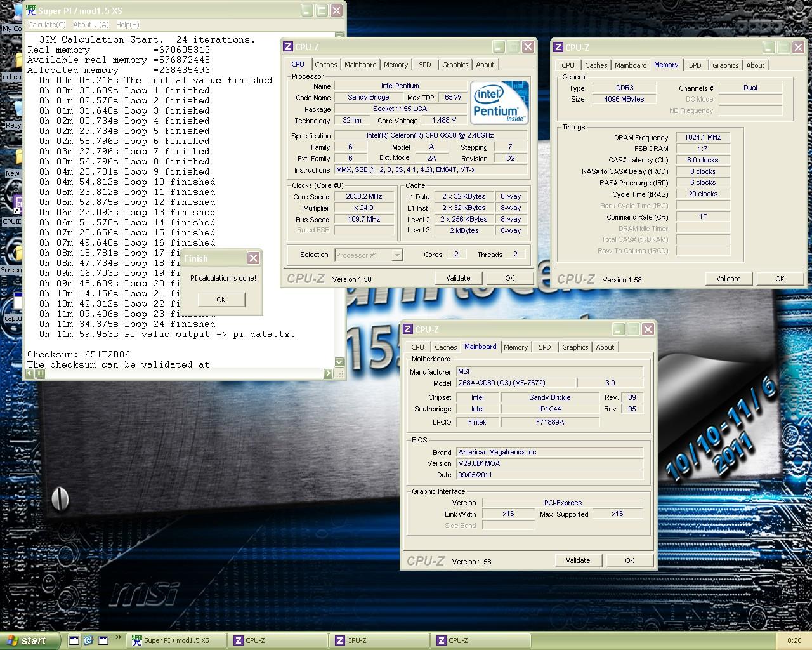The image size is (812, 650).
Task: Click OK in the CPU-Z Mainboard window
Action: (629, 560)
